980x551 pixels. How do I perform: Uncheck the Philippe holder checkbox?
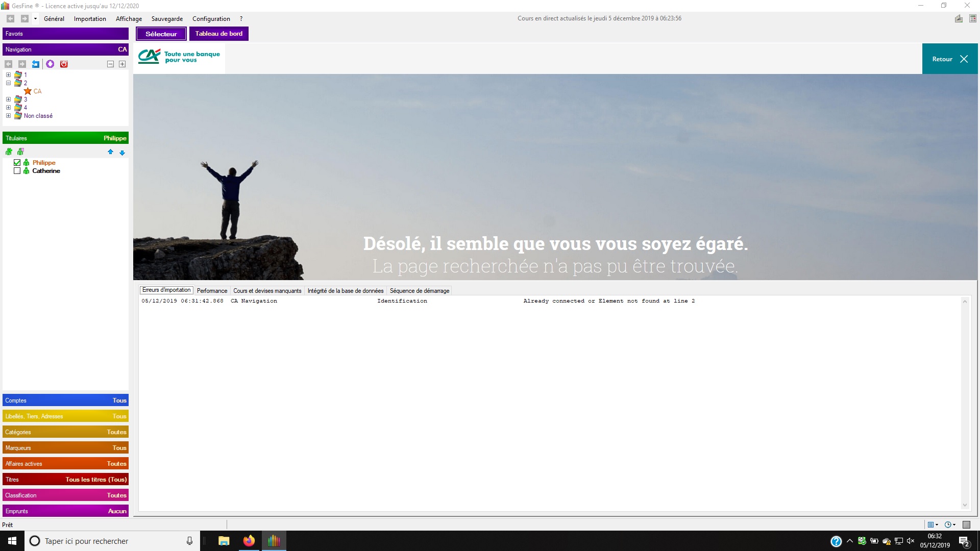[x=17, y=163]
